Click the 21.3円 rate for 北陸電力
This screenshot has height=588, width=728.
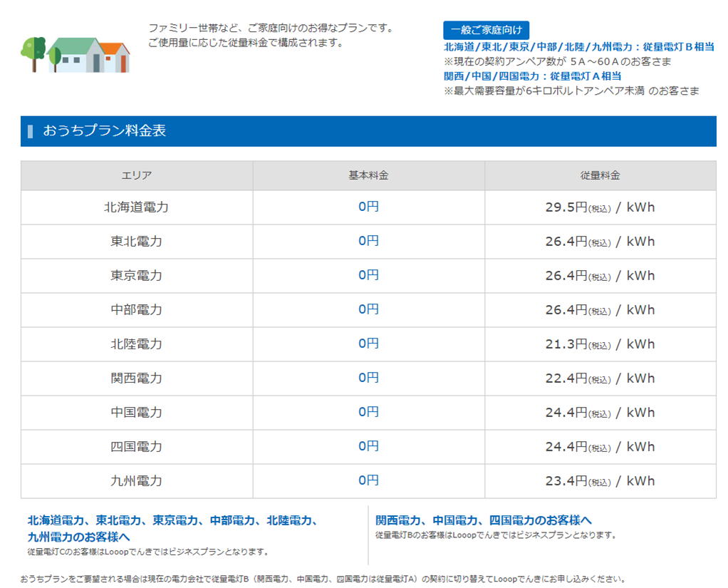coord(600,344)
